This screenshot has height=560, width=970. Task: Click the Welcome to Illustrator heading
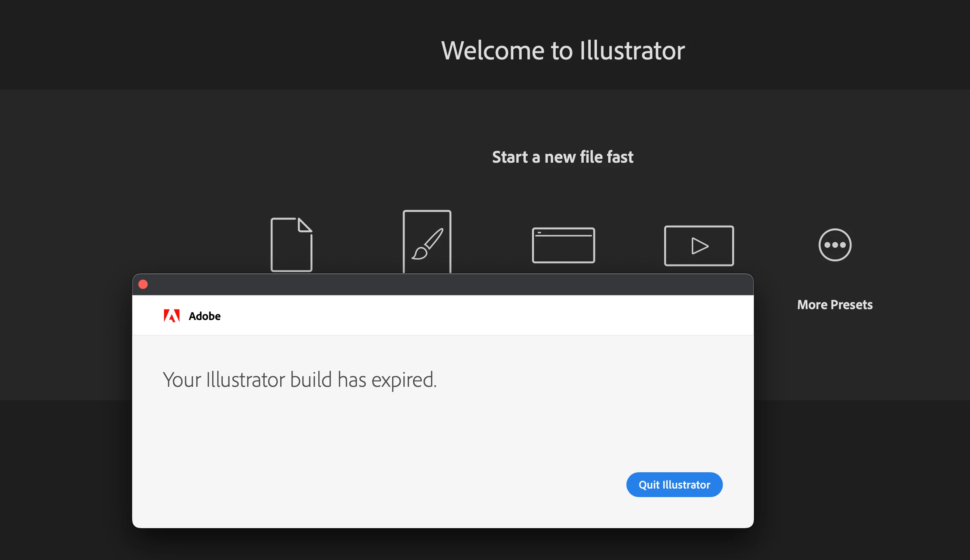[x=563, y=50]
